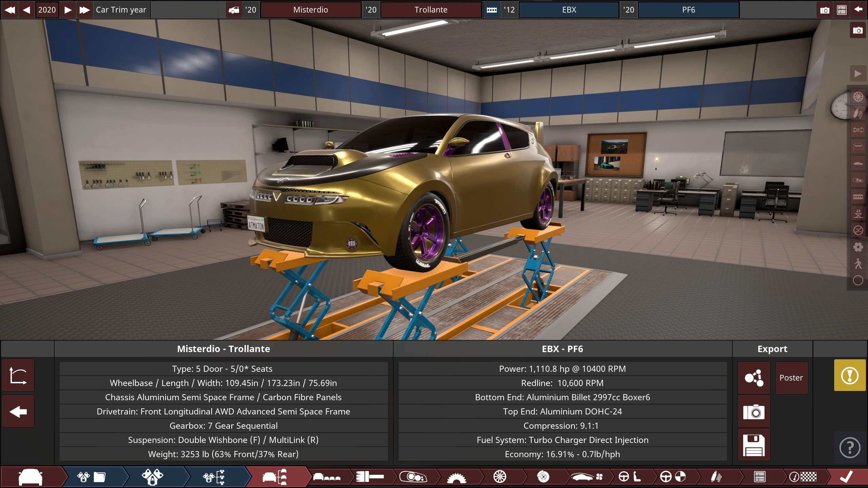The height and width of the screenshot is (488, 868).
Task: Toggle the suspension spring view in sidebar
Action: click(858, 114)
